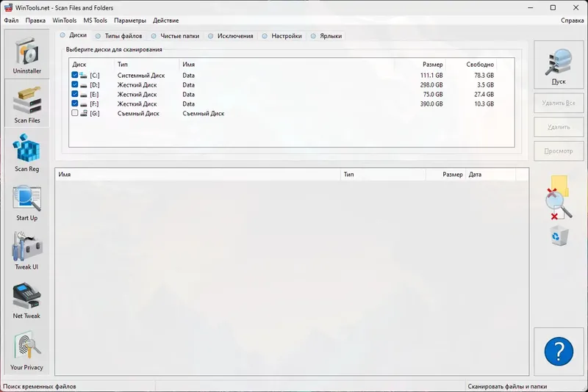Image resolution: width=588 pixels, height=392 pixels.
Task: Open the Справка menu
Action: point(573,21)
